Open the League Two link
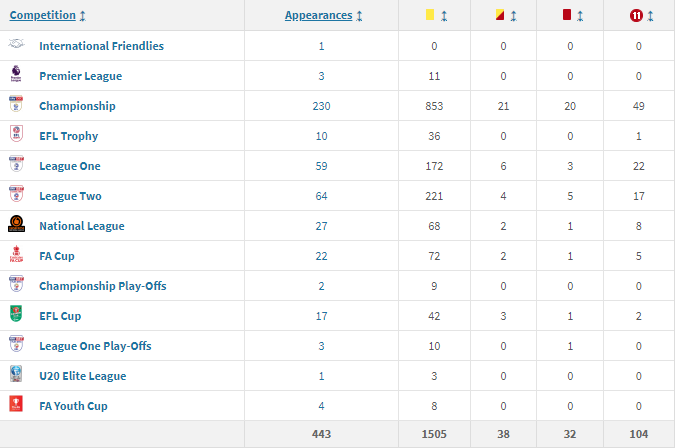This screenshot has height=448, width=675. [70, 196]
